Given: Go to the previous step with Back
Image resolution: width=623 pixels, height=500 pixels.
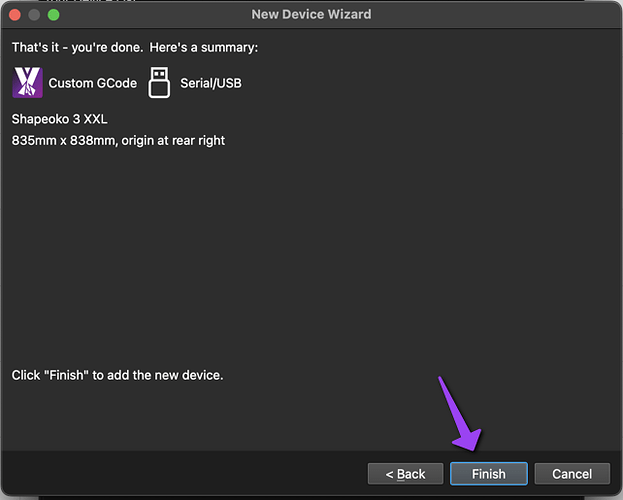Looking at the screenshot, I should click(x=405, y=473).
